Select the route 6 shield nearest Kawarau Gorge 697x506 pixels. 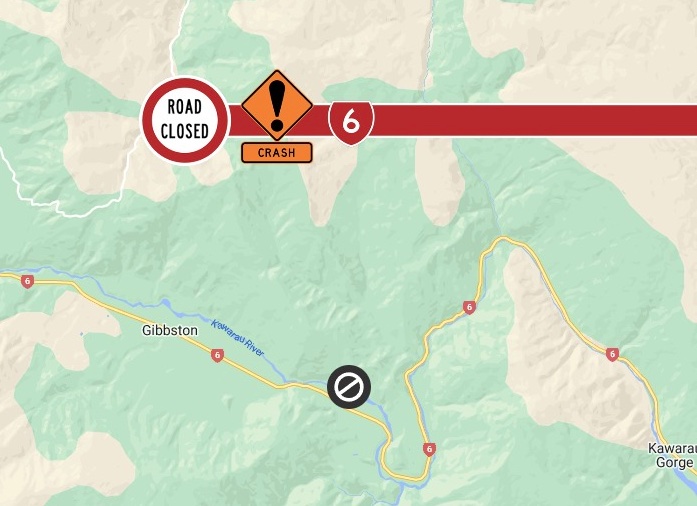point(612,354)
